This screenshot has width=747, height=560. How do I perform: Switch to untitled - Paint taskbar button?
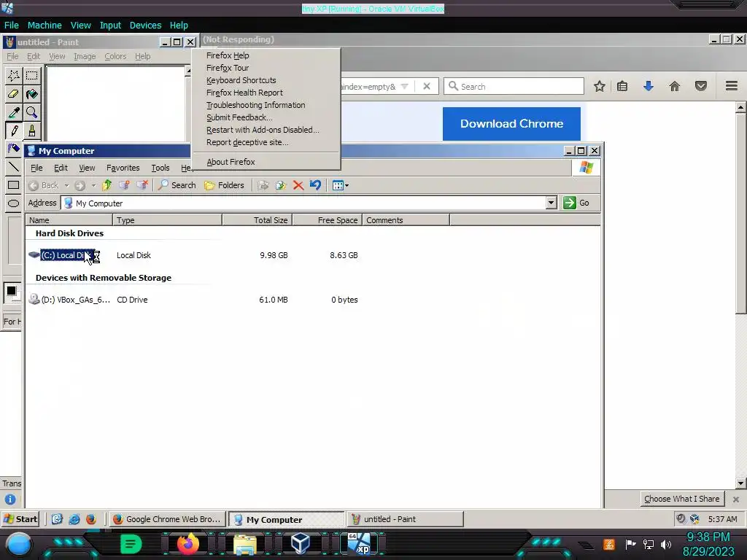point(405,519)
